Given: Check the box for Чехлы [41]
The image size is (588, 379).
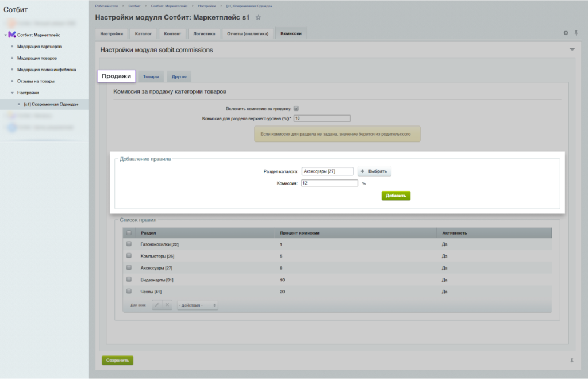Looking at the screenshot, I should (129, 291).
